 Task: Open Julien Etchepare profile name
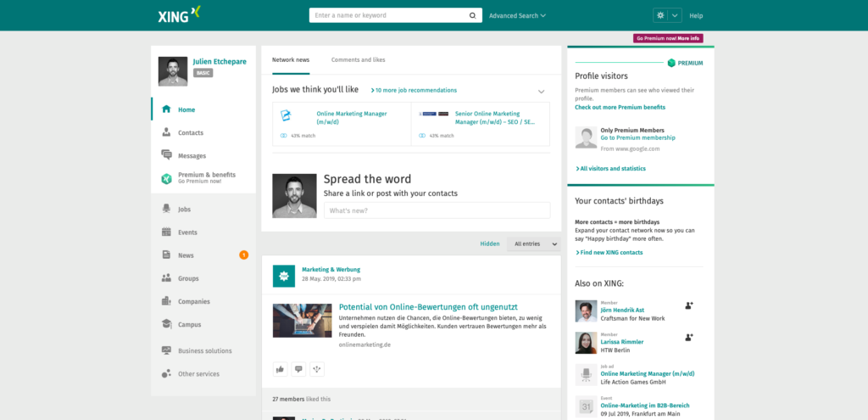220,61
